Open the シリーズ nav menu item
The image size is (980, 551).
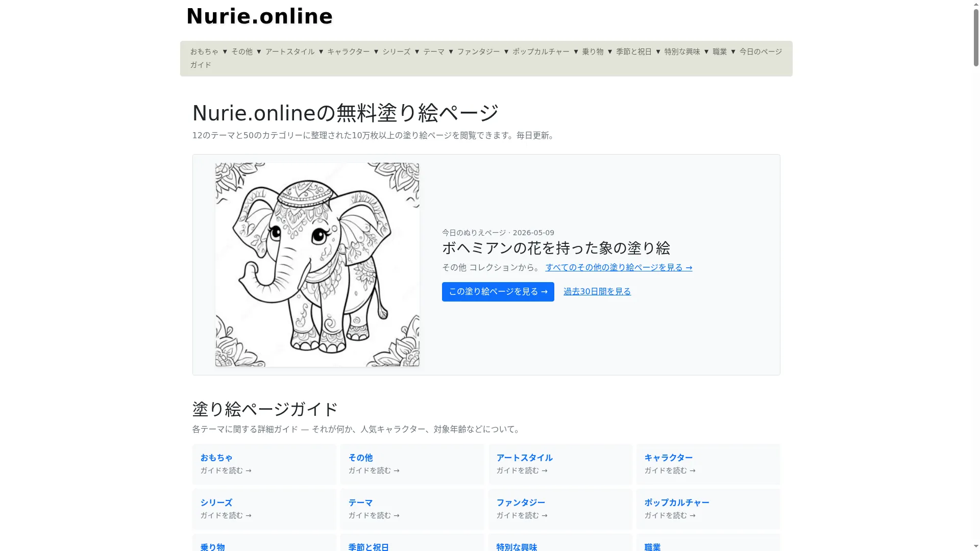coord(397,52)
